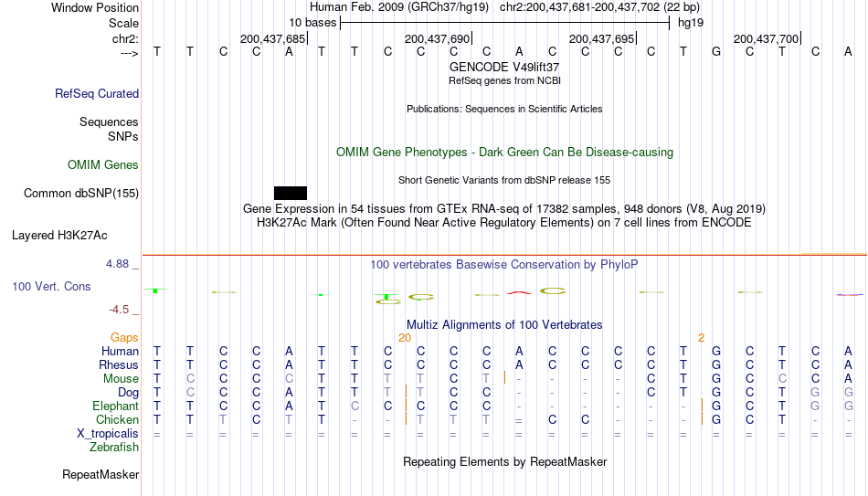Click Multiz Alignments of 100 Vertebrates title
Image resolution: width=868 pixels, height=496 pixels.
(x=504, y=325)
